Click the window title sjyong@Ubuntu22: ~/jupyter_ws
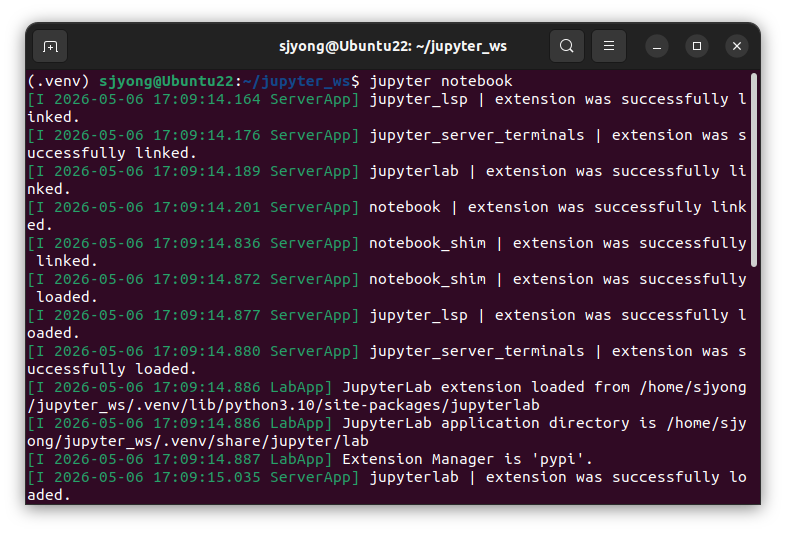 [393, 46]
